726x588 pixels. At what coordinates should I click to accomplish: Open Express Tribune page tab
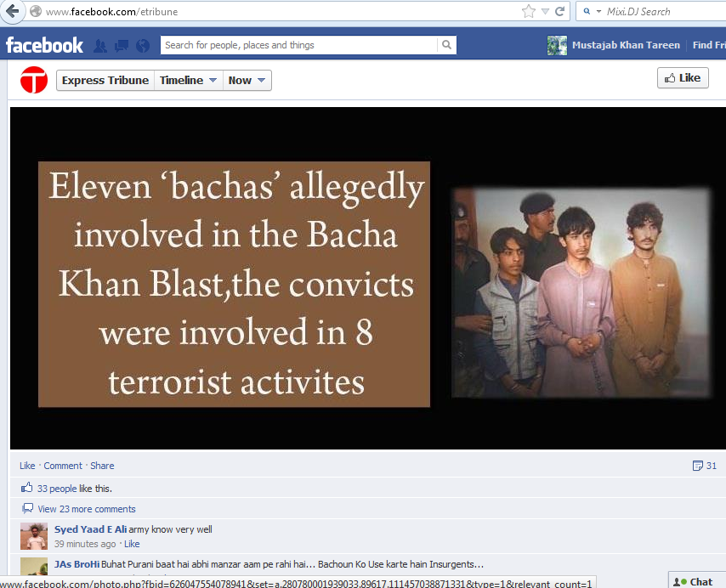pos(105,80)
